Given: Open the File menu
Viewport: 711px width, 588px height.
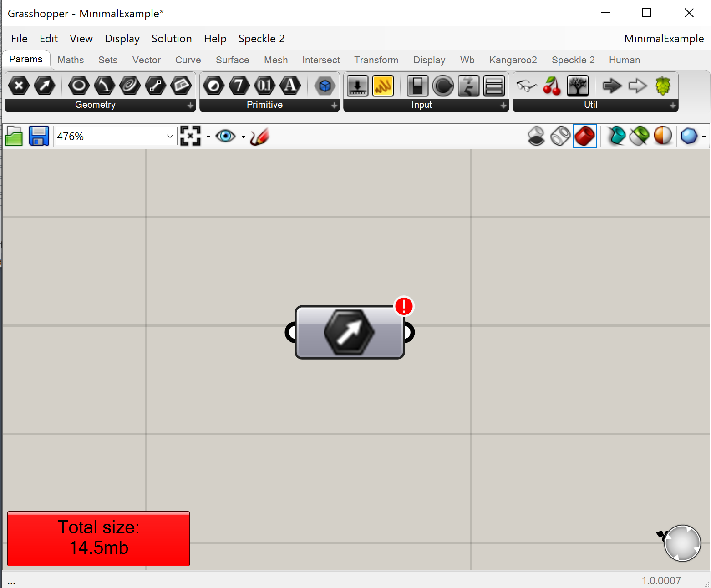Looking at the screenshot, I should click(19, 39).
